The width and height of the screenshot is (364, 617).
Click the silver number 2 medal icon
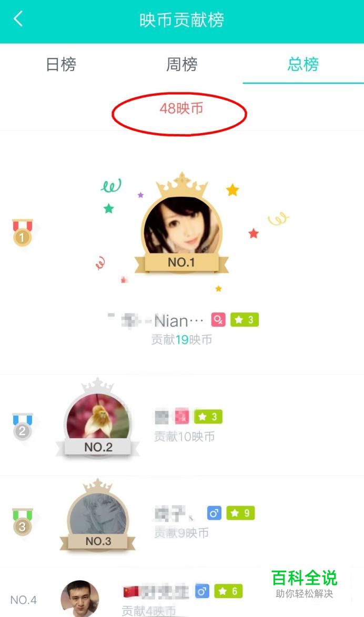23,426
